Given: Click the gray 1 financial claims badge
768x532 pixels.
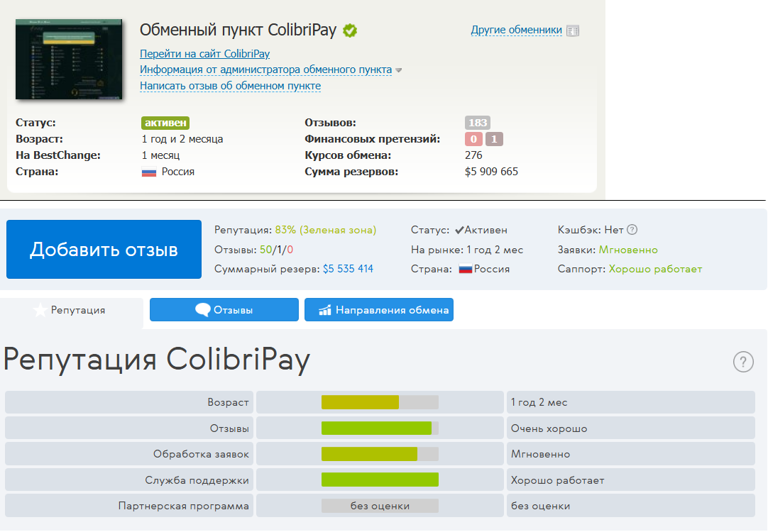Looking at the screenshot, I should 494,139.
